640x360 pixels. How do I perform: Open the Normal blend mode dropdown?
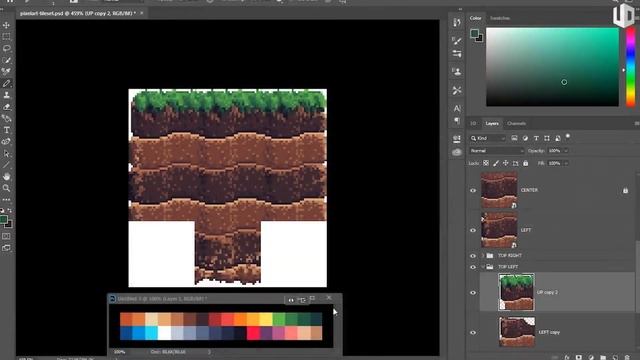click(496, 151)
